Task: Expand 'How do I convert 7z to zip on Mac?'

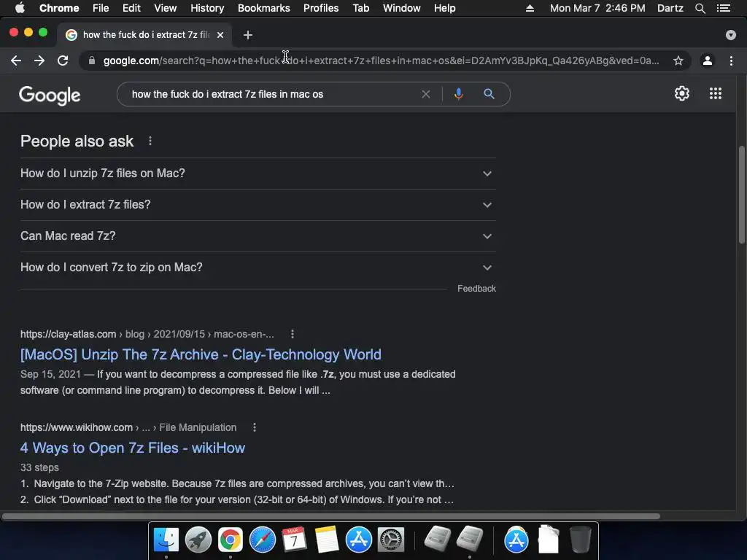Action: click(x=258, y=268)
